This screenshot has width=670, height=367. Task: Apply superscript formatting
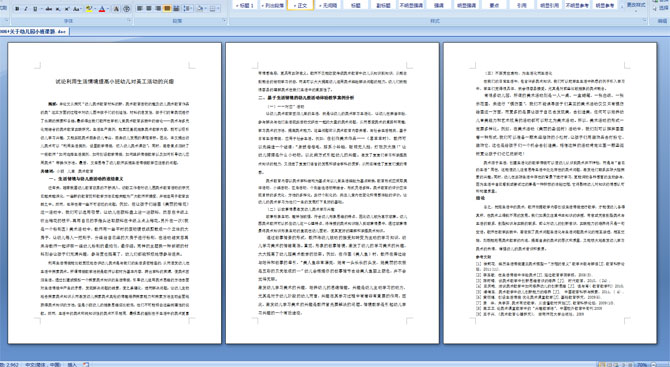pos(67,9)
